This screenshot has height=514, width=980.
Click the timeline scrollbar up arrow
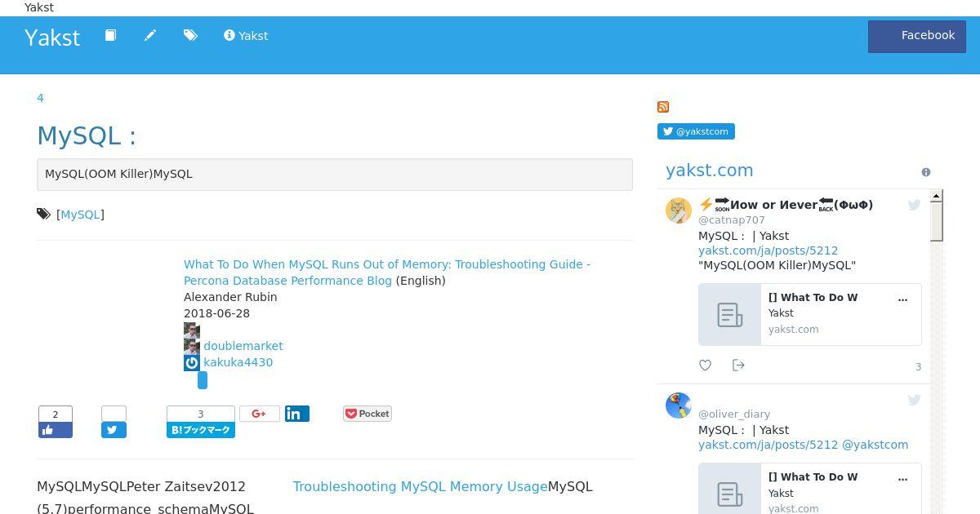coord(937,196)
